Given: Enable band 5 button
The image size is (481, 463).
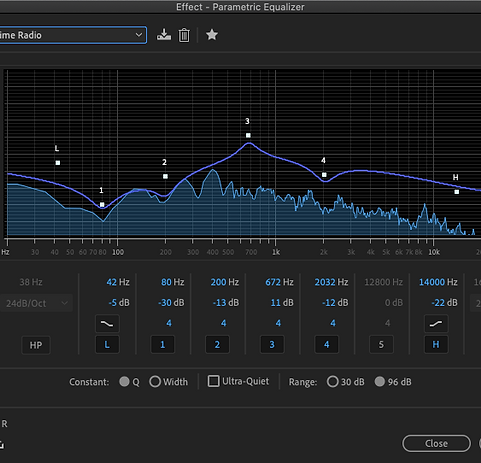Looking at the screenshot, I should click(381, 345).
